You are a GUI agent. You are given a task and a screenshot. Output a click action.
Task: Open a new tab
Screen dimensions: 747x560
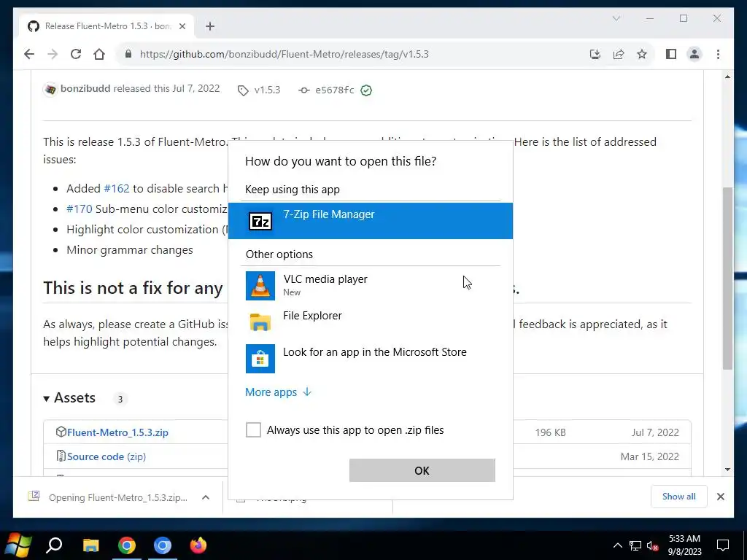pyautogui.click(x=210, y=26)
